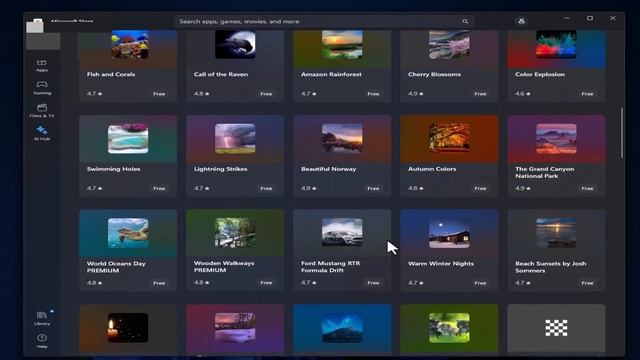640x360 pixels.
Task: Open the blue aurora mountain thumbnail
Action: (x=342, y=328)
